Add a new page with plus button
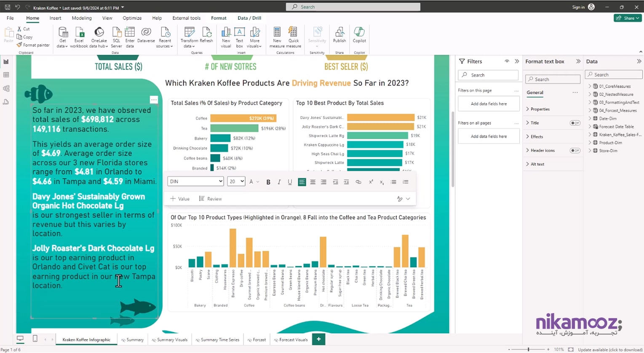This screenshot has height=353, width=644. 319,339
